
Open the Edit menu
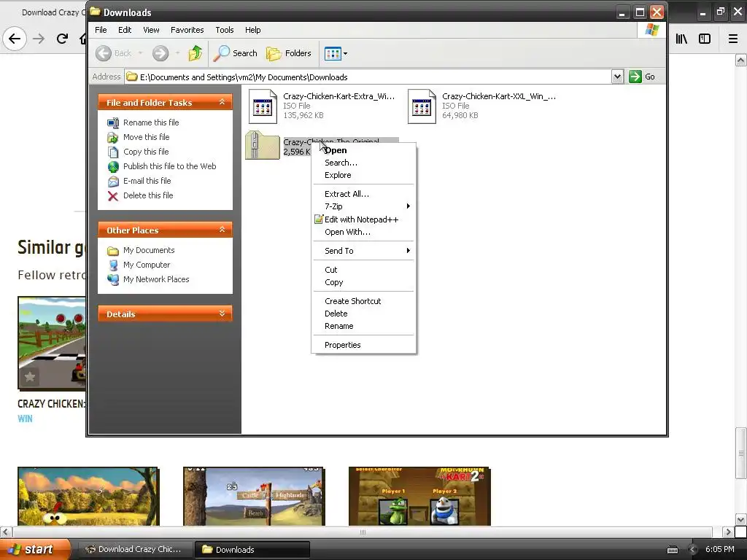[125, 30]
